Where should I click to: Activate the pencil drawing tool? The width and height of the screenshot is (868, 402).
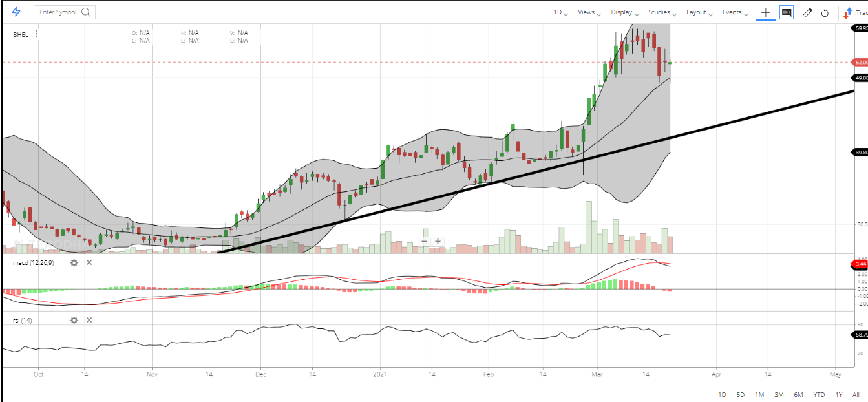click(x=807, y=13)
